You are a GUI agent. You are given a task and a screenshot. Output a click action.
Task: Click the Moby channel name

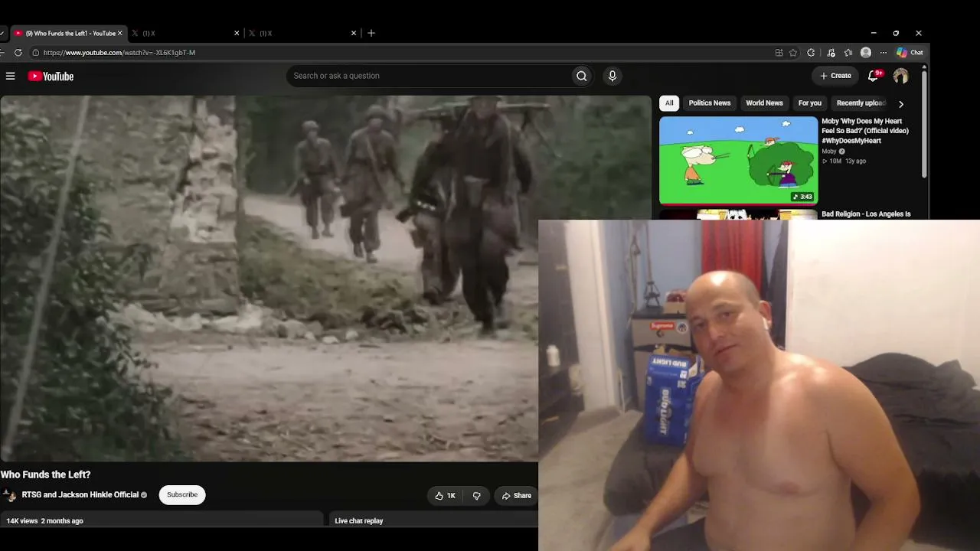829,152
